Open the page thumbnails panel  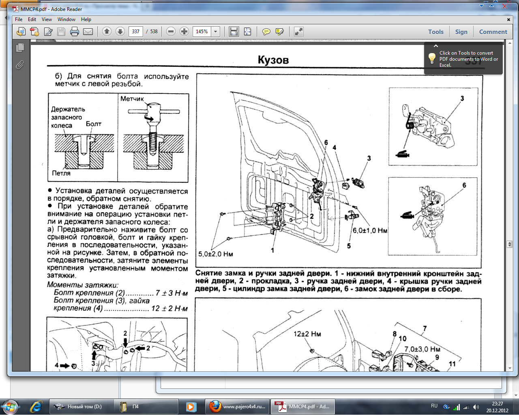tap(20, 48)
